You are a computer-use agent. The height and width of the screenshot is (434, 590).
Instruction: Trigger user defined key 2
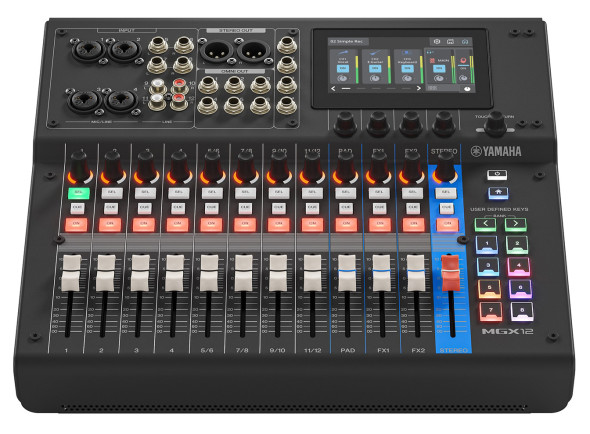click(517, 244)
